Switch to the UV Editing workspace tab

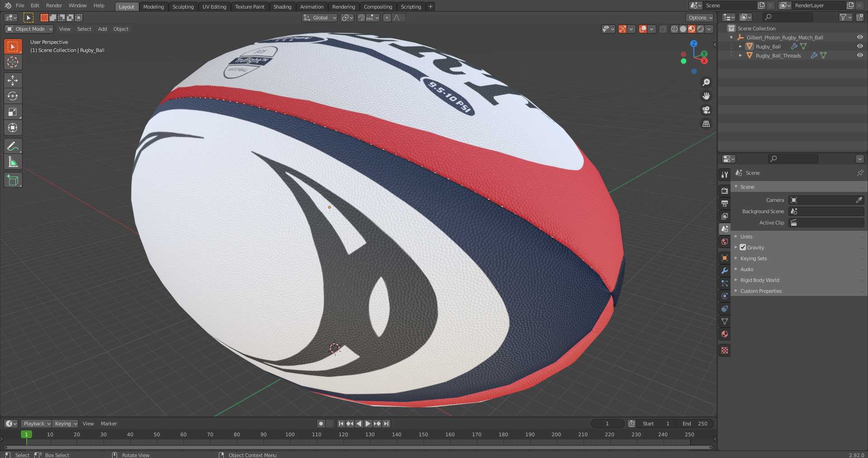click(214, 6)
